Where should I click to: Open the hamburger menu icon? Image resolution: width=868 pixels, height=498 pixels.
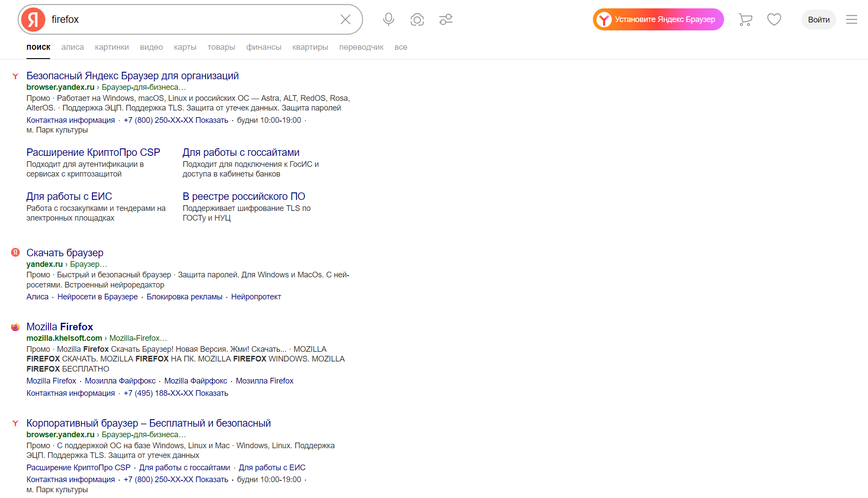851,19
